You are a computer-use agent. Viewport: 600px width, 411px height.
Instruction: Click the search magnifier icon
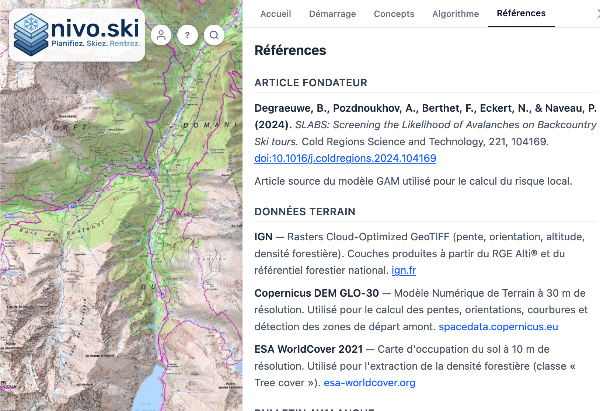point(214,35)
